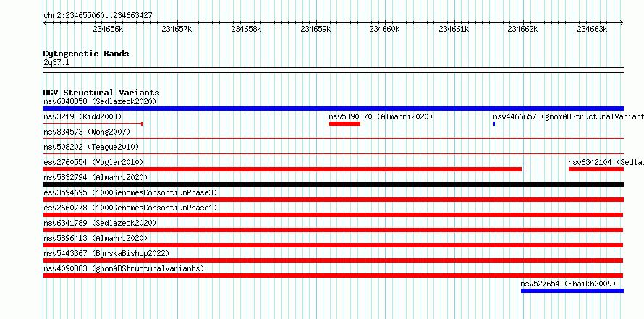Select the black nsv5832794 variant bar

pyautogui.click(x=333, y=184)
